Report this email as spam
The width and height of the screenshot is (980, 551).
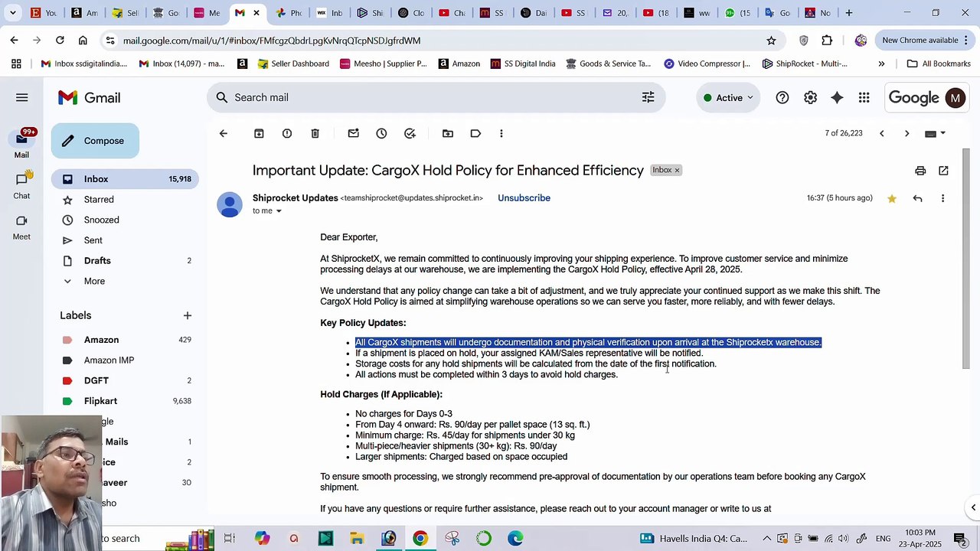click(287, 133)
